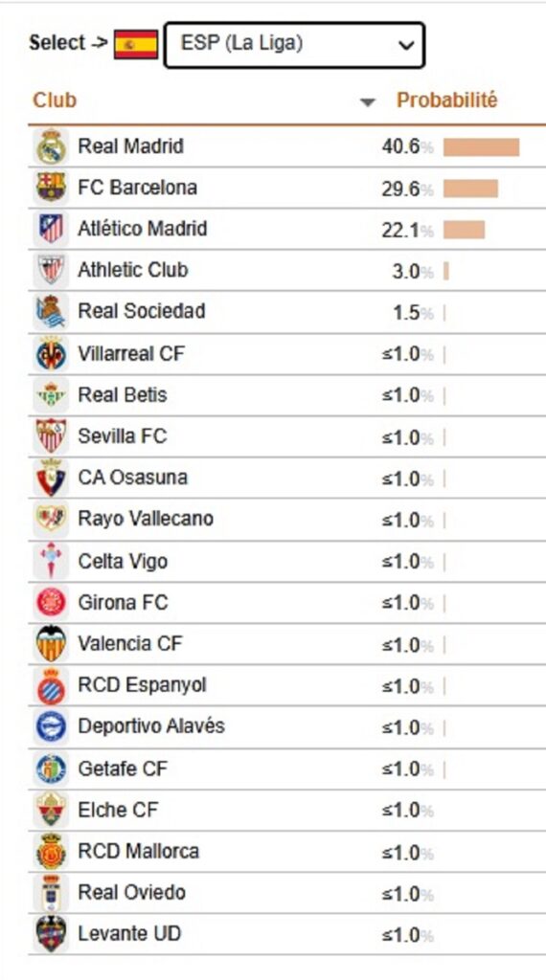The width and height of the screenshot is (546, 980).
Task: Sort by the Probabilité column arrow
Action: (x=368, y=102)
